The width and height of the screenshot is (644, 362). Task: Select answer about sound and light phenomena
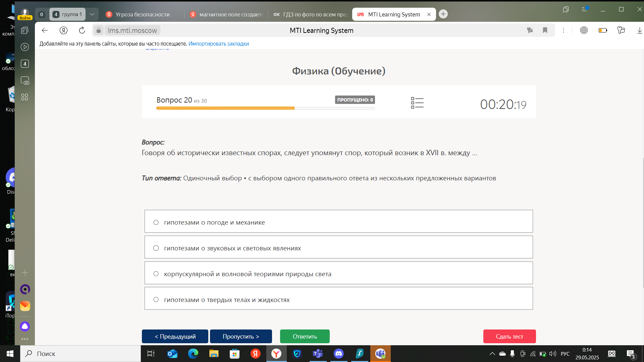click(x=338, y=247)
